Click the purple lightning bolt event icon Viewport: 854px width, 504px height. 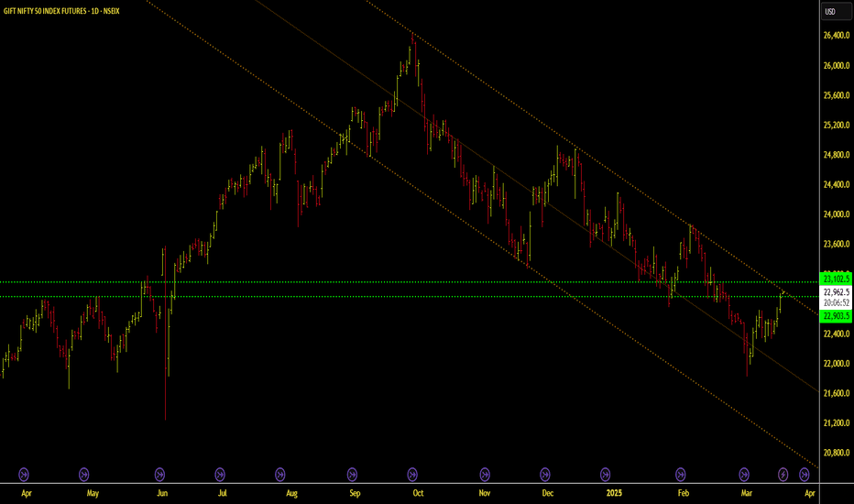pyautogui.click(x=783, y=475)
